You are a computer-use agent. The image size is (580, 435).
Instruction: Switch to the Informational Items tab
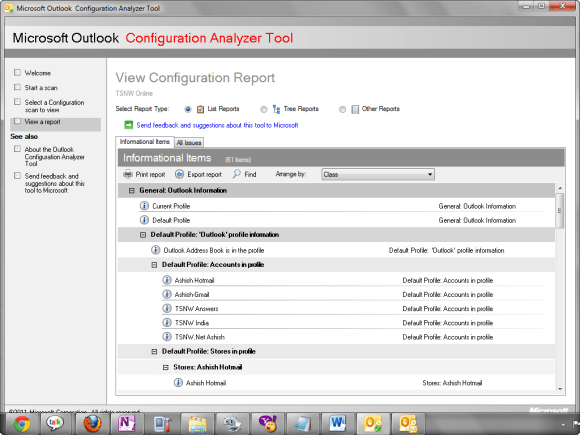tap(145, 142)
